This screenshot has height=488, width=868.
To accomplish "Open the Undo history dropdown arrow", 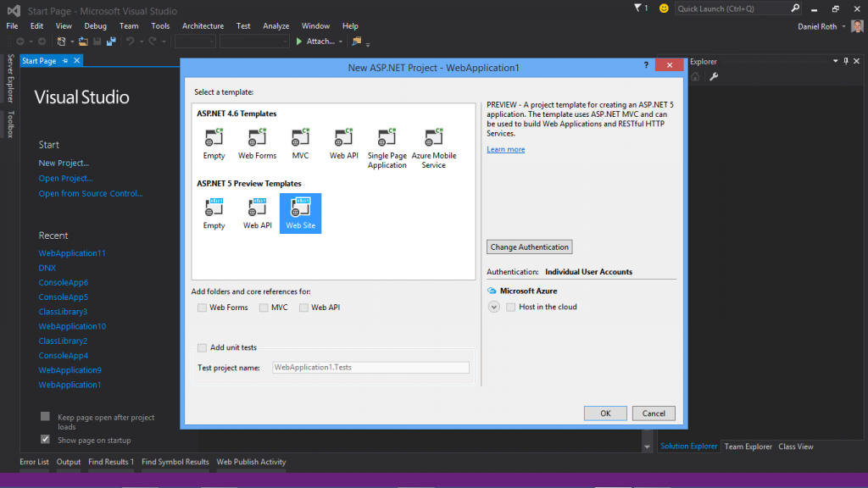I will pos(142,42).
